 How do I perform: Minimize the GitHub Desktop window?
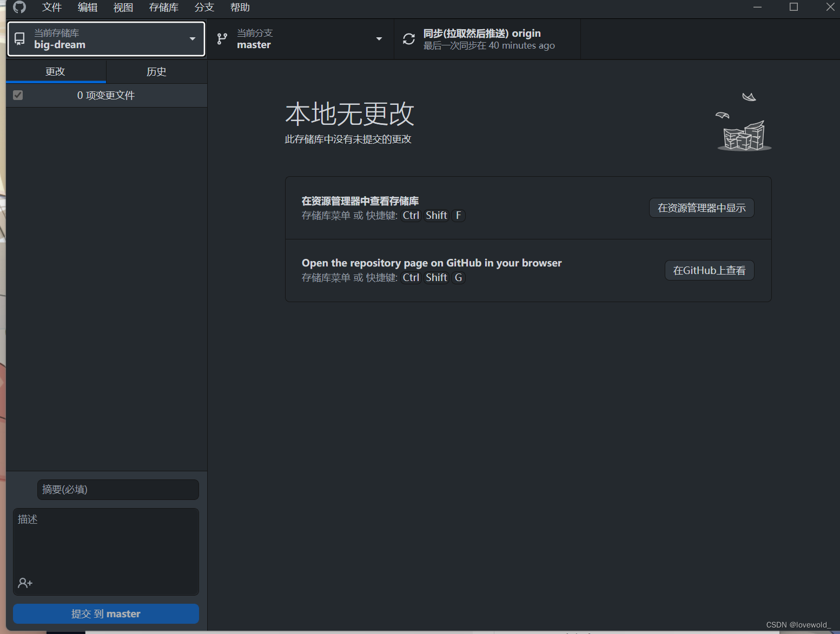[x=758, y=7]
